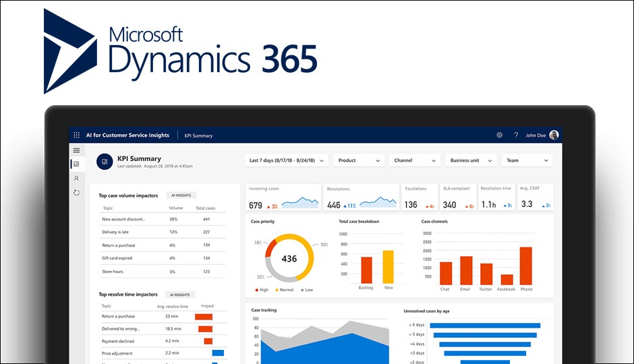Open the SLA compliant 340 card
634x364 pixels.
point(458,197)
